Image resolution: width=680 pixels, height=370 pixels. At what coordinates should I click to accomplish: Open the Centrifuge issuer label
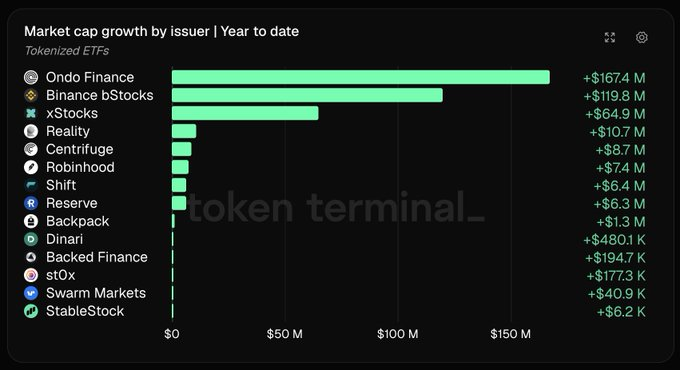pos(79,149)
